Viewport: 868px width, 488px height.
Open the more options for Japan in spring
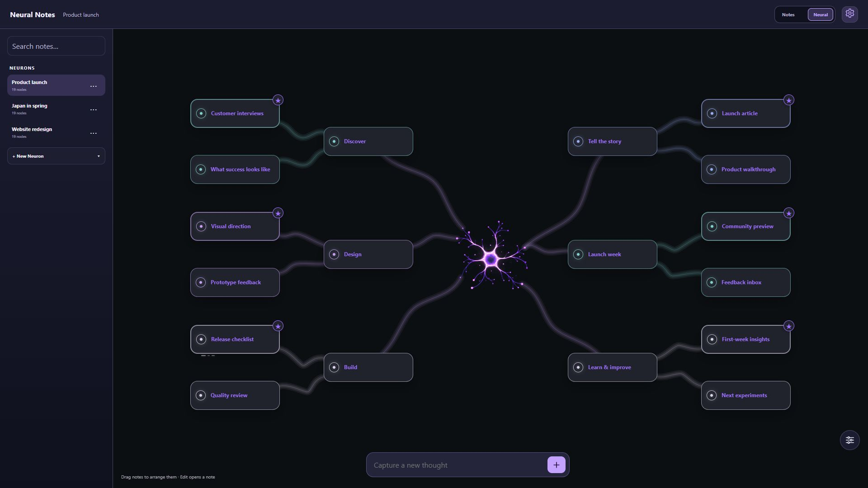coord(93,110)
